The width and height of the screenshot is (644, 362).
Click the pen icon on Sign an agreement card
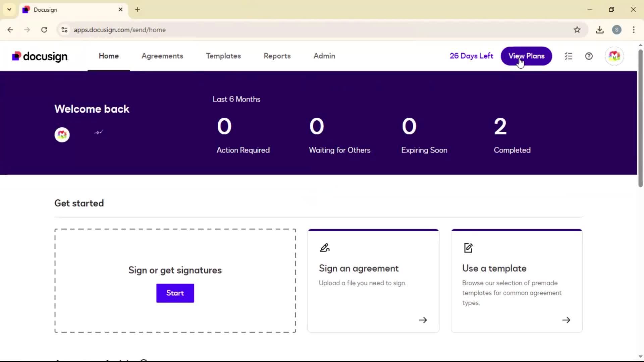(x=325, y=248)
